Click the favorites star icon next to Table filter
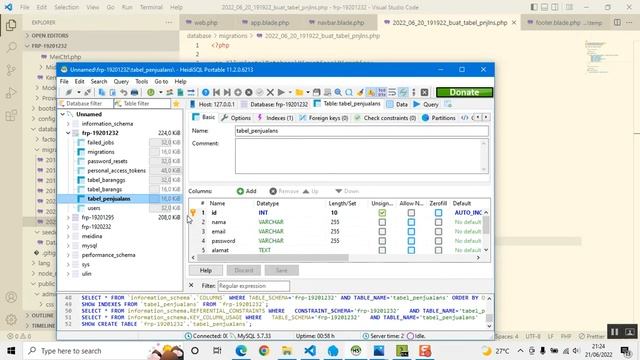640x360 pixels. 176,104
